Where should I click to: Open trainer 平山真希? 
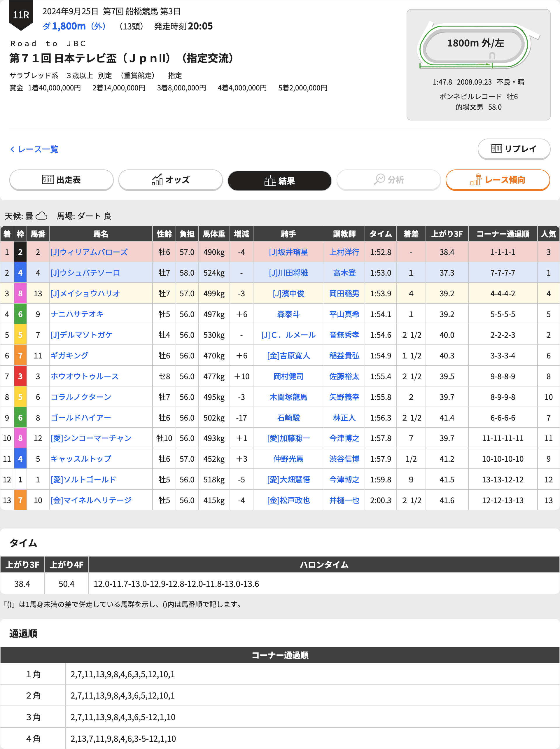coord(344,314)
